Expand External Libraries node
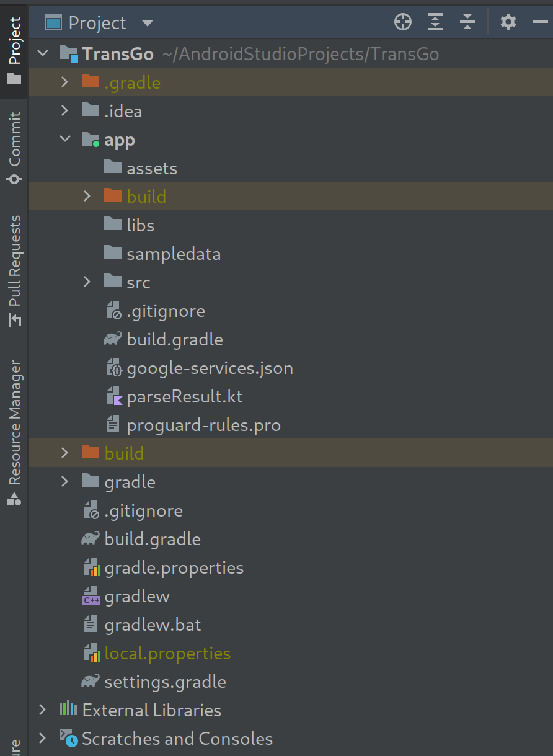Image resolution: width=553 pixels, height=756 pixels. tap(43, 710)
